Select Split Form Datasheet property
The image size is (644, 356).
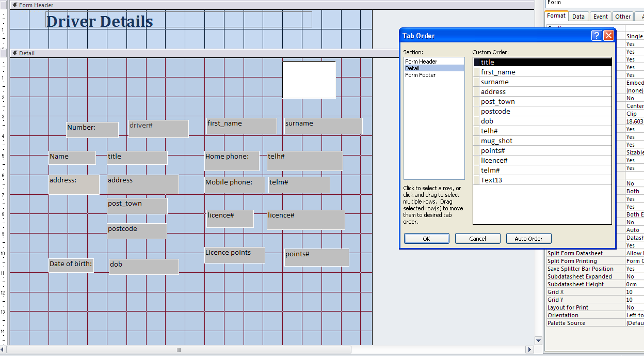point(586,253)
